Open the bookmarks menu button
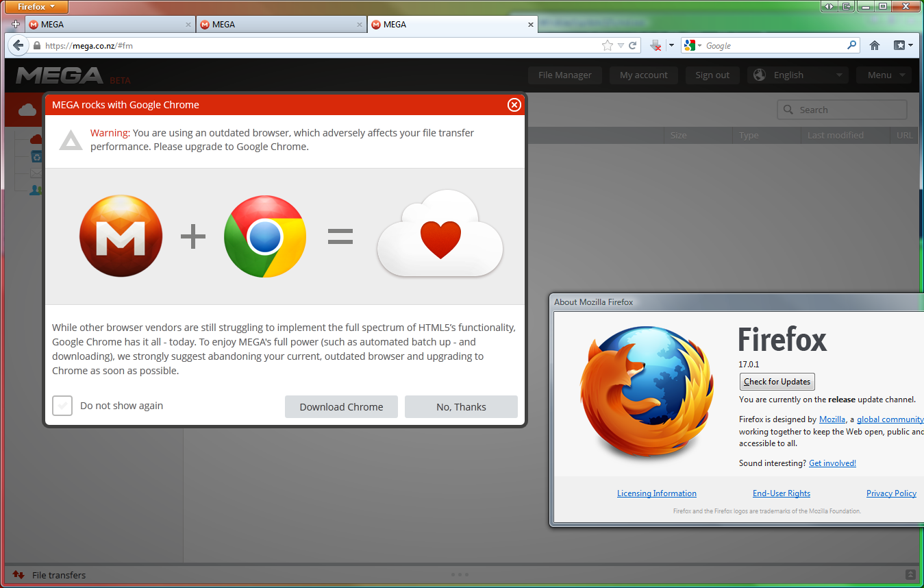The width and height of the screenshot is (924, 588). click(x=903, y=46)
